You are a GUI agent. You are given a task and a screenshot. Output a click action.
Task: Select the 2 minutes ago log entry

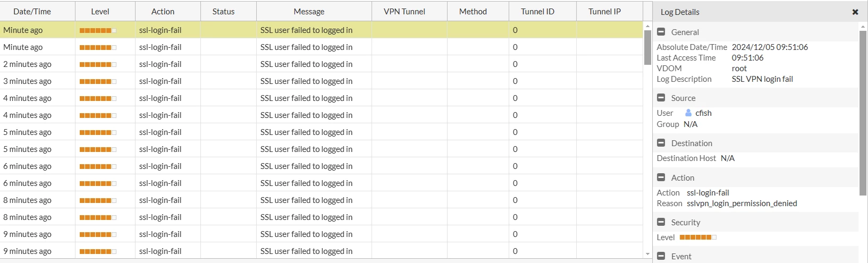point(322,64)
